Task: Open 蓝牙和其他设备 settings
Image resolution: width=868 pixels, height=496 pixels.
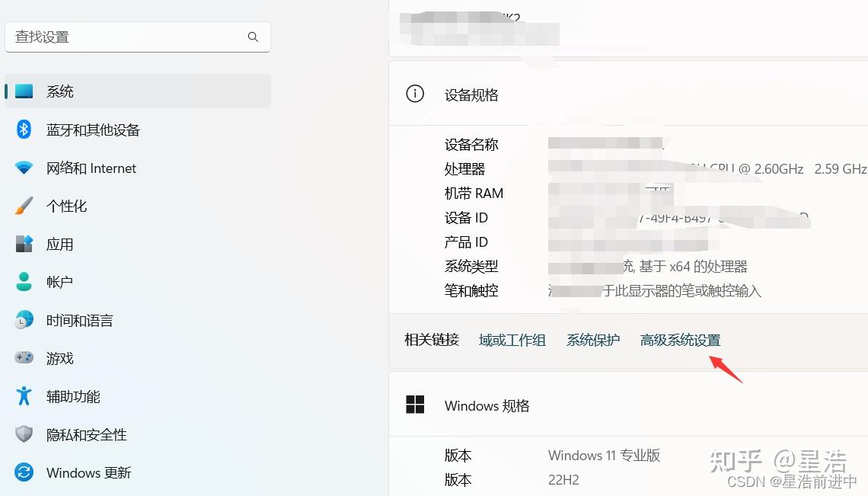Action: [138, 129]
